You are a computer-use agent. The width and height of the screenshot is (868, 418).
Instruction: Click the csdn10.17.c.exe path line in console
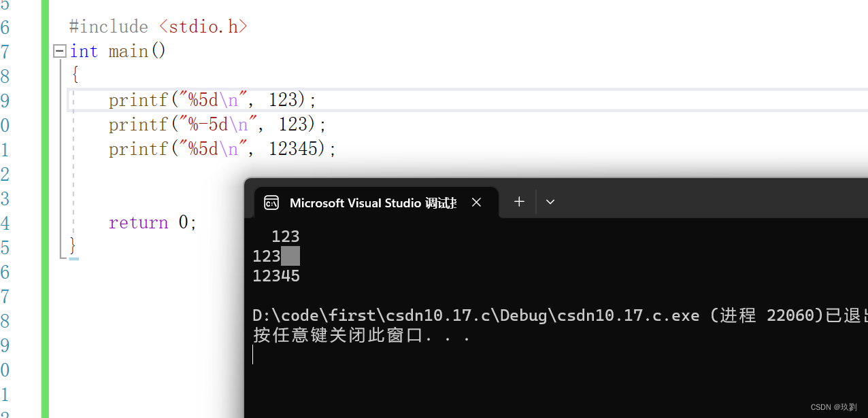(560, 315)
